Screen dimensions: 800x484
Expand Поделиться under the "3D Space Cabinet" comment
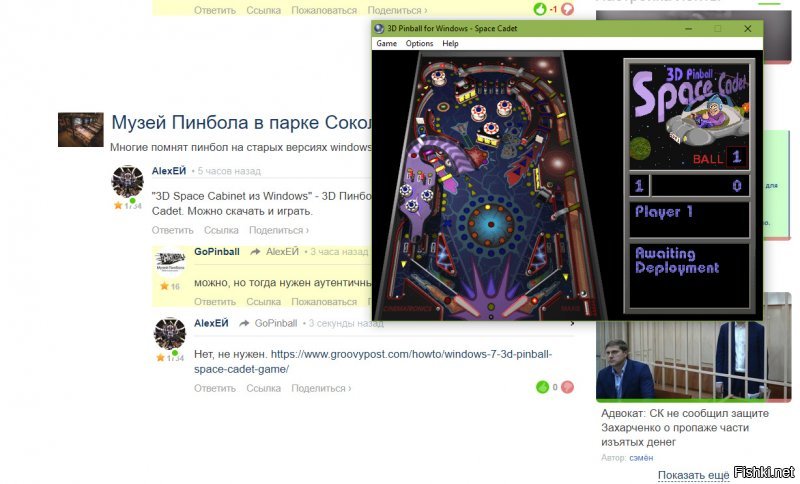pos(279,231)
